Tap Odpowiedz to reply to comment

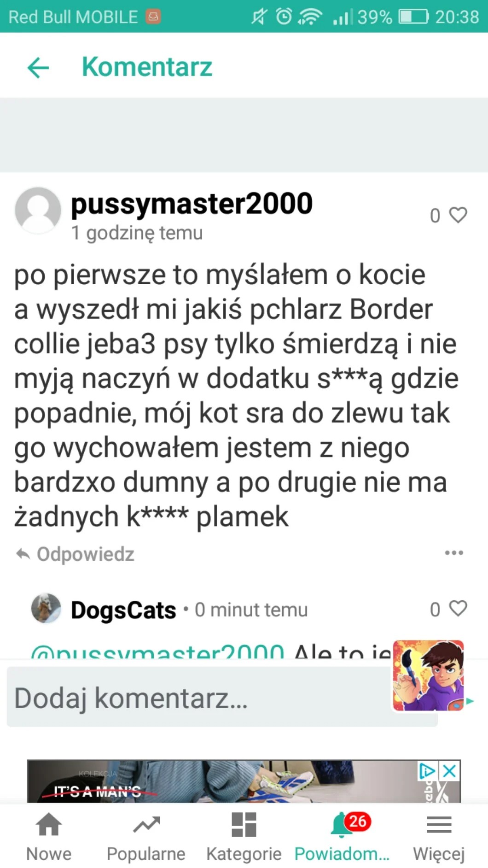coord(75,554)
